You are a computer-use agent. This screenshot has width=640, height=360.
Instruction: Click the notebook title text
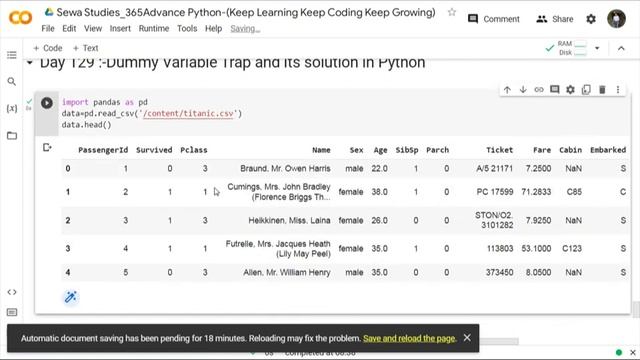(246, 13)
